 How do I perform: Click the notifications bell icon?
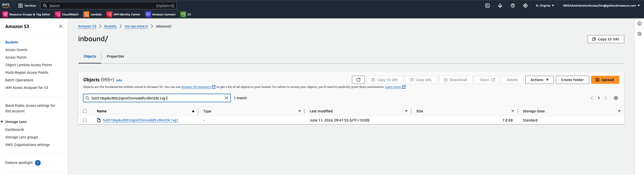click(x=500, y=6)
